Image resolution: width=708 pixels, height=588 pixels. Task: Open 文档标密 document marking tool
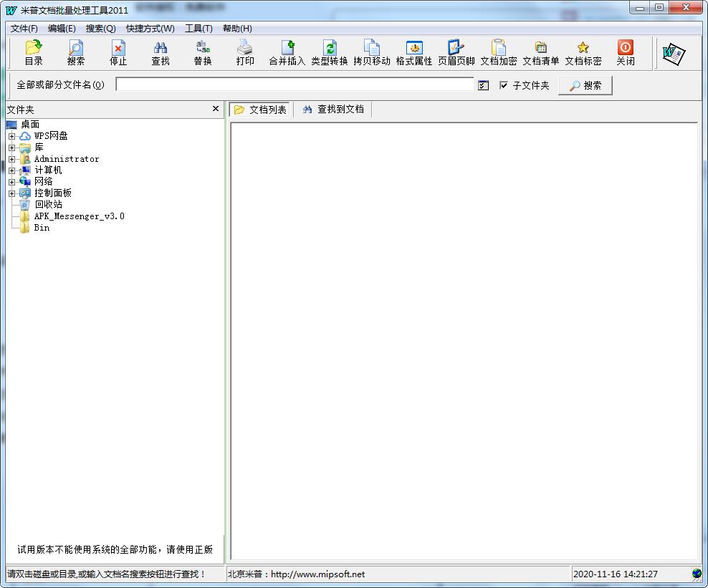[x=583, y=53]
